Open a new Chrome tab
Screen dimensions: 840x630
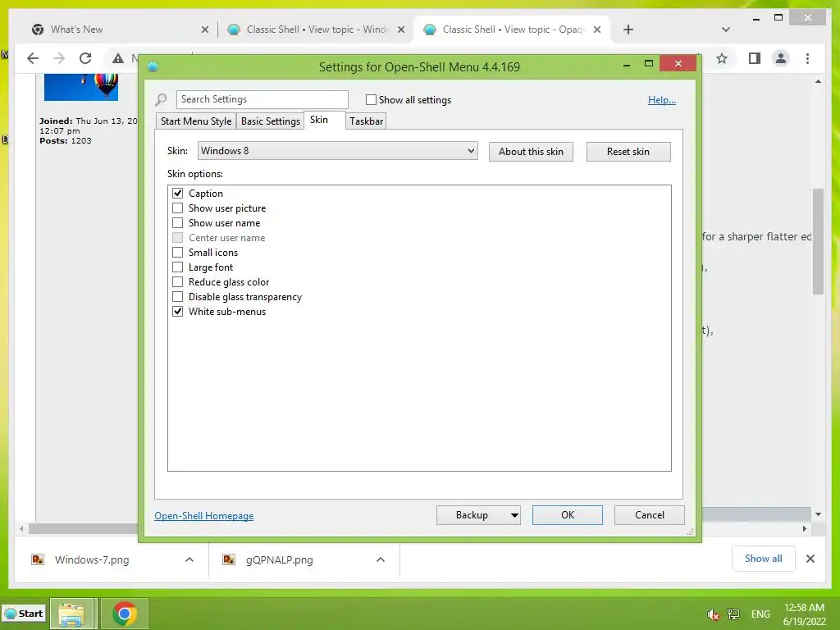point(628,30)
